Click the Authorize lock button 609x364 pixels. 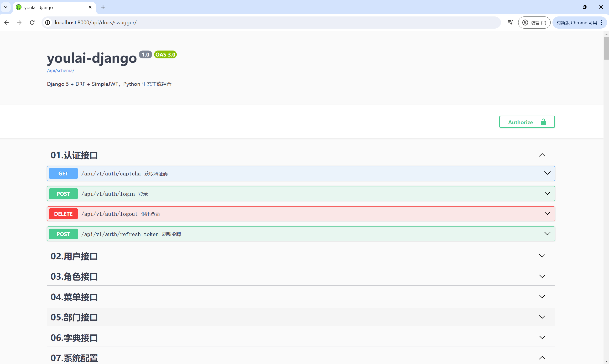point(527,122)
